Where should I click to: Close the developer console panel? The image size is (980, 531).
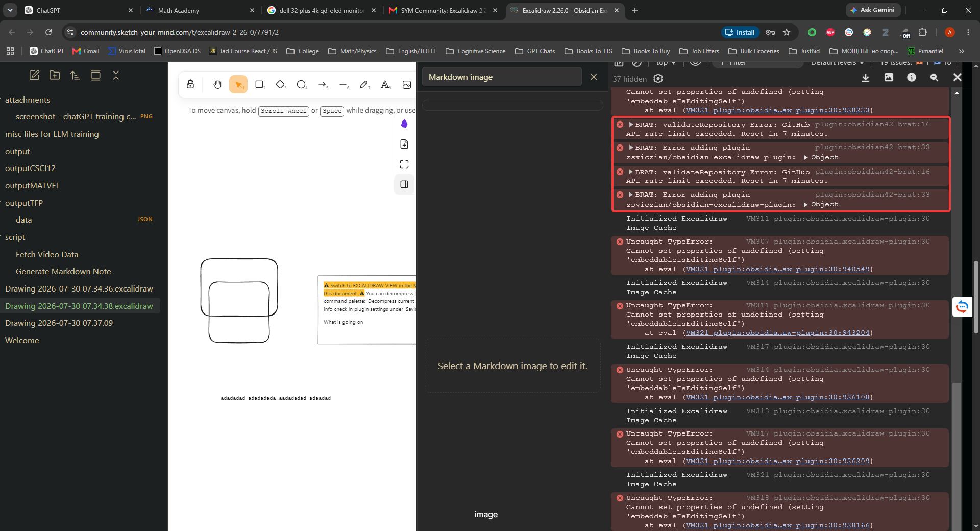(957, 77)
